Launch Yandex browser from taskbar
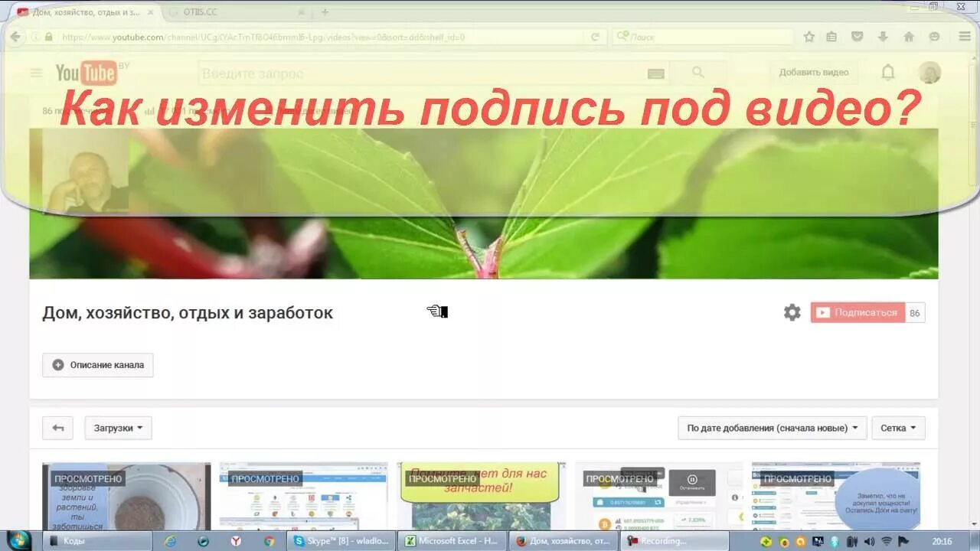Screen dimensions: 980x551 pyautogui.click(x=237, y=541)
